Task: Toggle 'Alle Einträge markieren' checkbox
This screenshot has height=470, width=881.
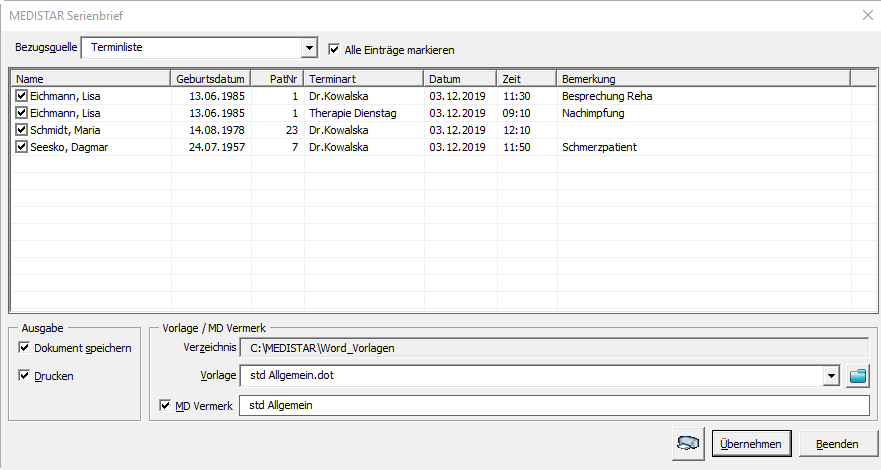Action: click(x=335, y=49)
